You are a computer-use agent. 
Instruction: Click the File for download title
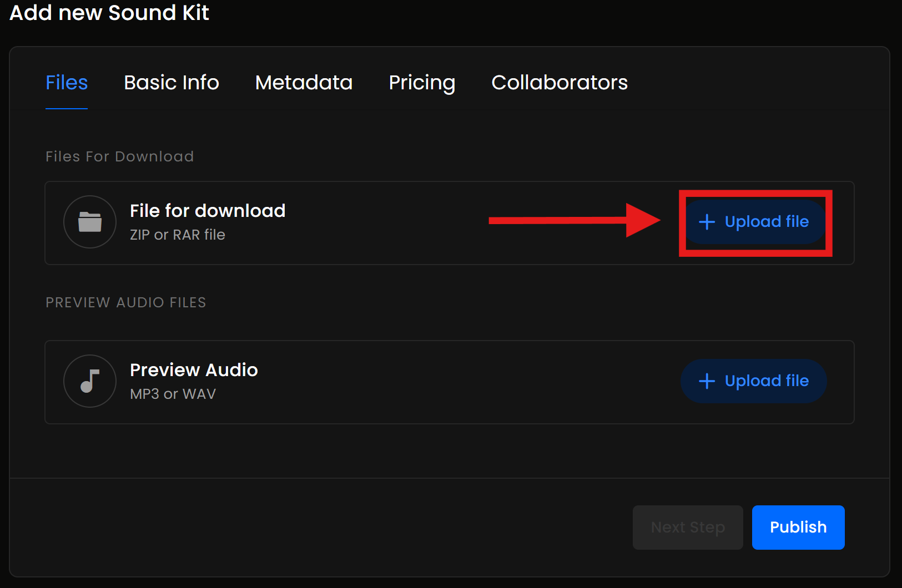coord(208,211)
